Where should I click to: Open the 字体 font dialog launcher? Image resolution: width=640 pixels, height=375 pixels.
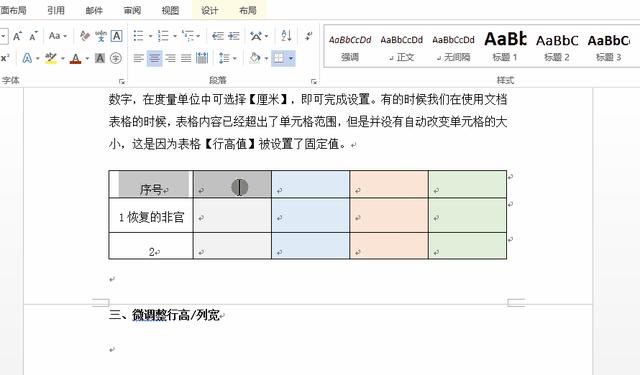pos(121,81)
